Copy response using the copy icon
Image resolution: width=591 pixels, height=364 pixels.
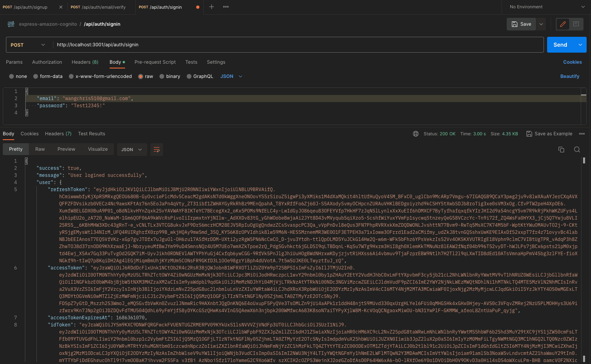pyautogui.click(x=561, y=150)
